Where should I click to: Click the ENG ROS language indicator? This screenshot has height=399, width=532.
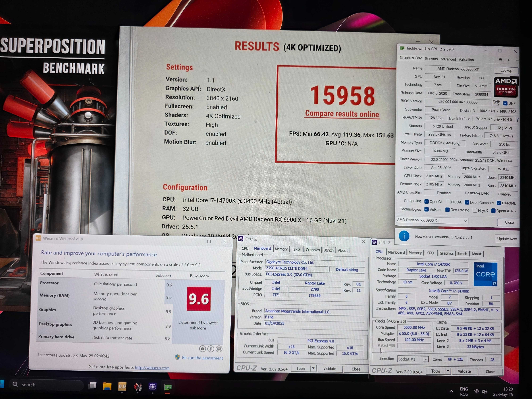pyautogui.click(x=464, y=391)
